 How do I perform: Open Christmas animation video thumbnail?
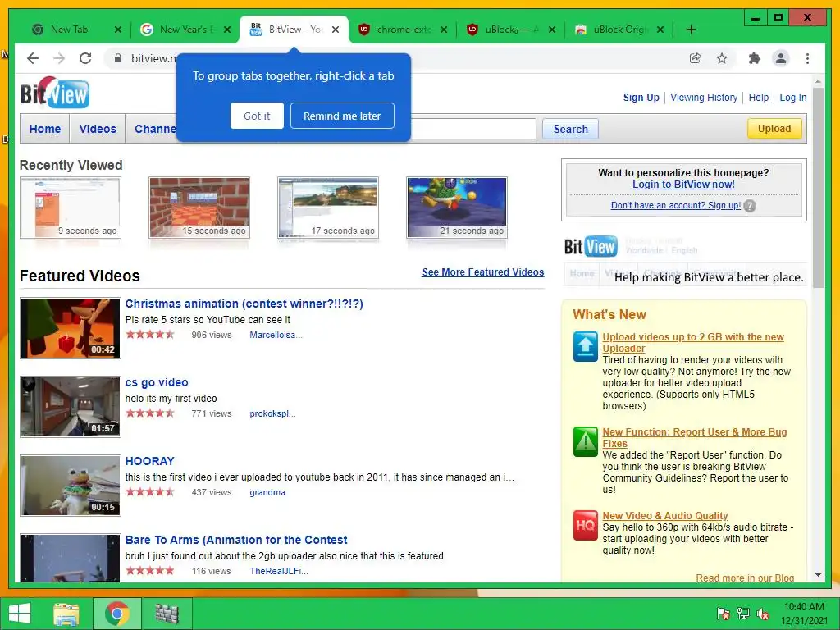(71, 328)
